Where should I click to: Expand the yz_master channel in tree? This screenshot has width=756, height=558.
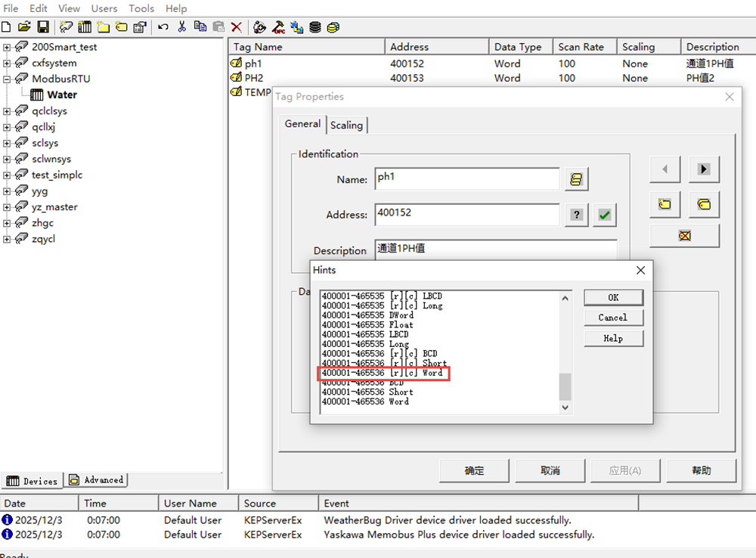(x=7, y=207)
